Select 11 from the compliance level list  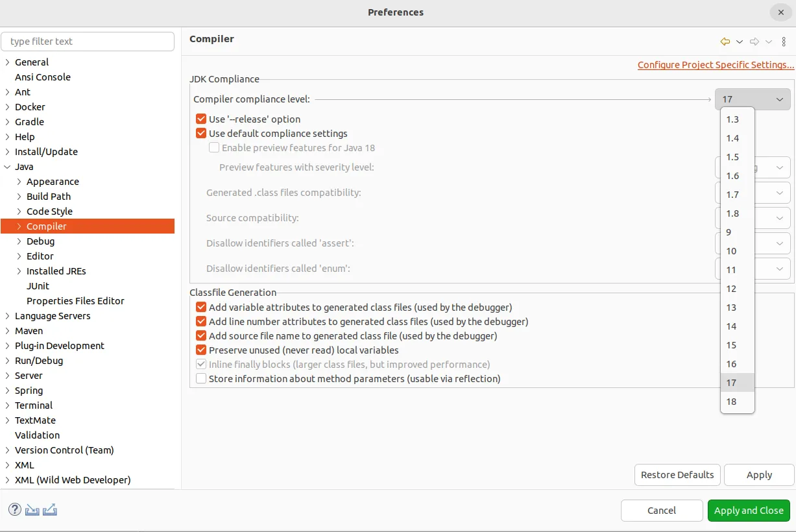coord(732,270)
